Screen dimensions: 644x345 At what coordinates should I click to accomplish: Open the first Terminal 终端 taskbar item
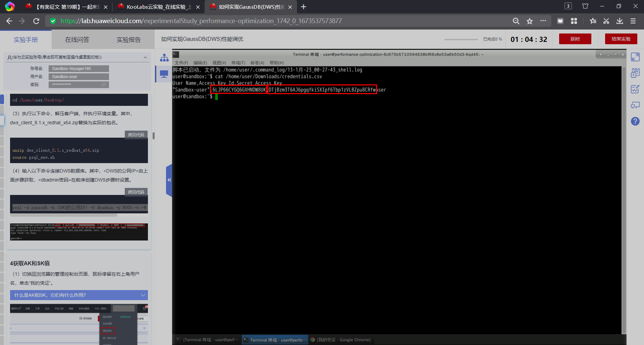208,340
